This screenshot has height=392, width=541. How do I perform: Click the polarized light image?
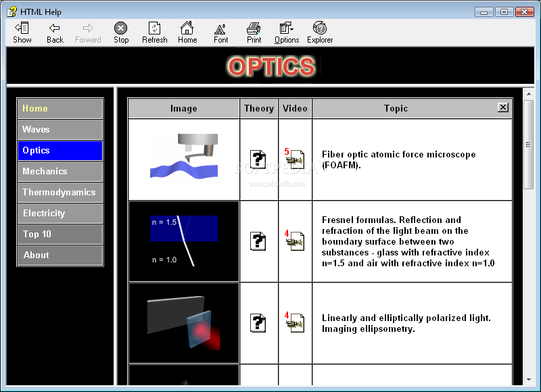pyautogui.click(x=184, y=322)
